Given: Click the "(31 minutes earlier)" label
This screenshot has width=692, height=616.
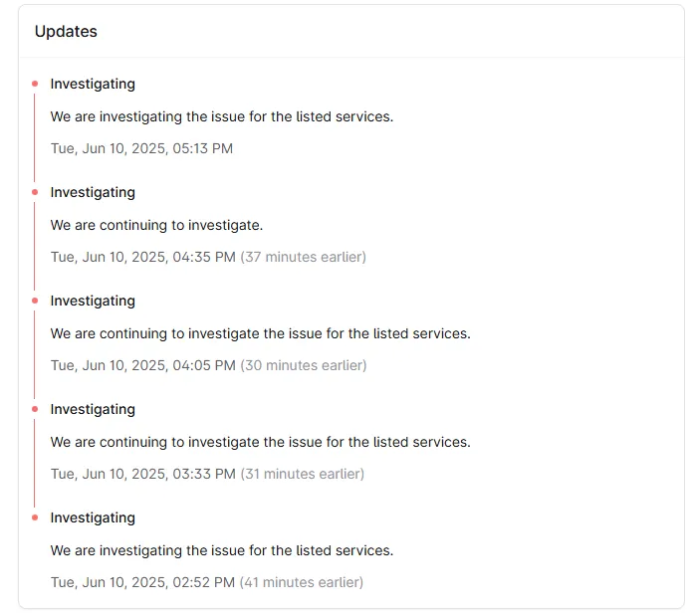Looking at the screenshot, I should (x=302, y=474).
